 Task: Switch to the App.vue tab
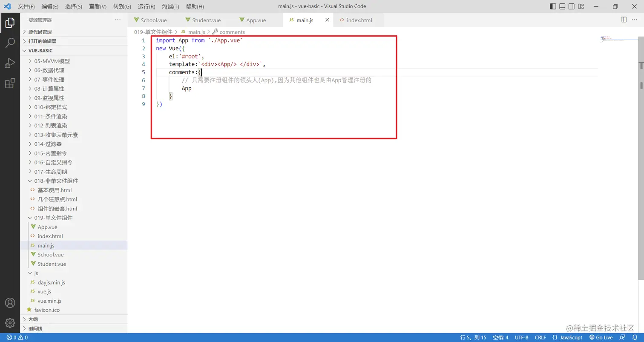[x=257, y=20]
